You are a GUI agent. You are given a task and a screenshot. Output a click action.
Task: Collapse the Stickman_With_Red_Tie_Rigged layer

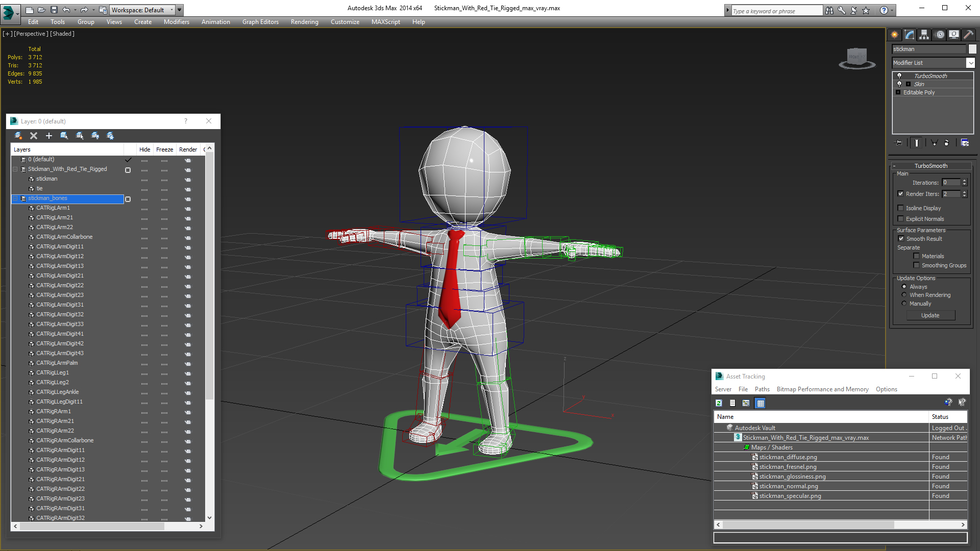(x=15, y=169)
